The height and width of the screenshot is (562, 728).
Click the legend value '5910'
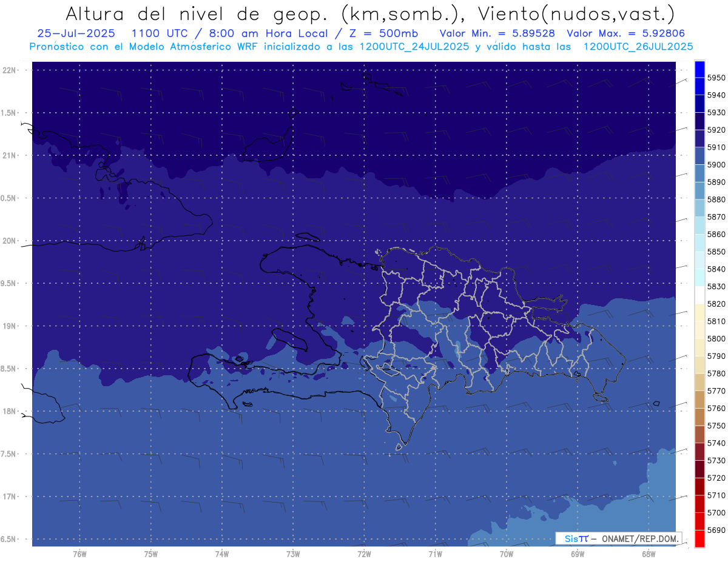(x=716, y=147)
